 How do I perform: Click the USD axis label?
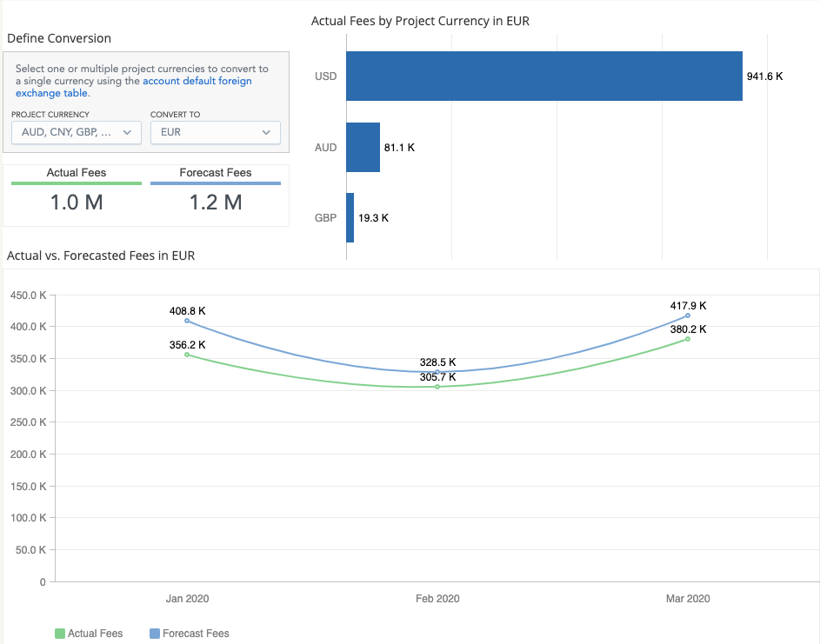(x=325, y=76)
